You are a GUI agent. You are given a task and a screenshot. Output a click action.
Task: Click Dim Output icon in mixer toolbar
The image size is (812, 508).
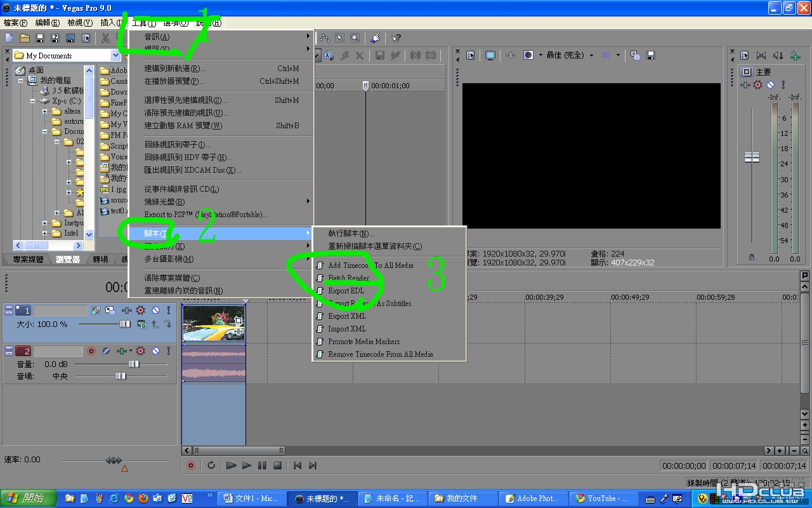(778, 55)
